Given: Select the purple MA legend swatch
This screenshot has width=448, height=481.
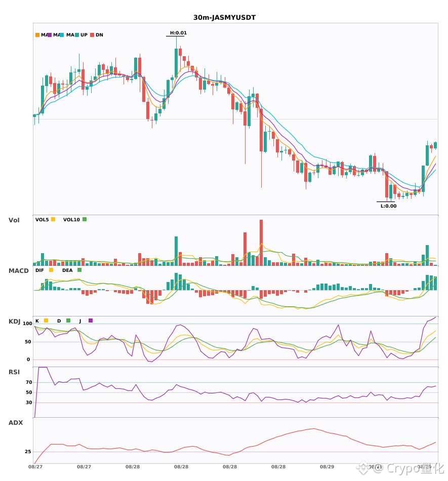Looking at the screenshot, I should pyautogui.click(x=50, y=35).
